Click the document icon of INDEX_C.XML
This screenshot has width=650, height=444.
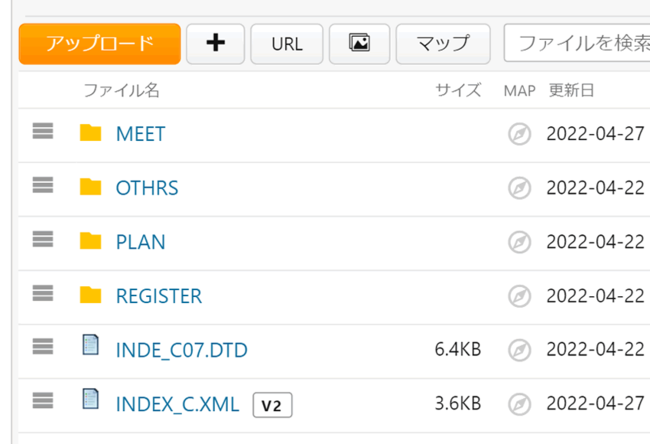coord(91,400)
